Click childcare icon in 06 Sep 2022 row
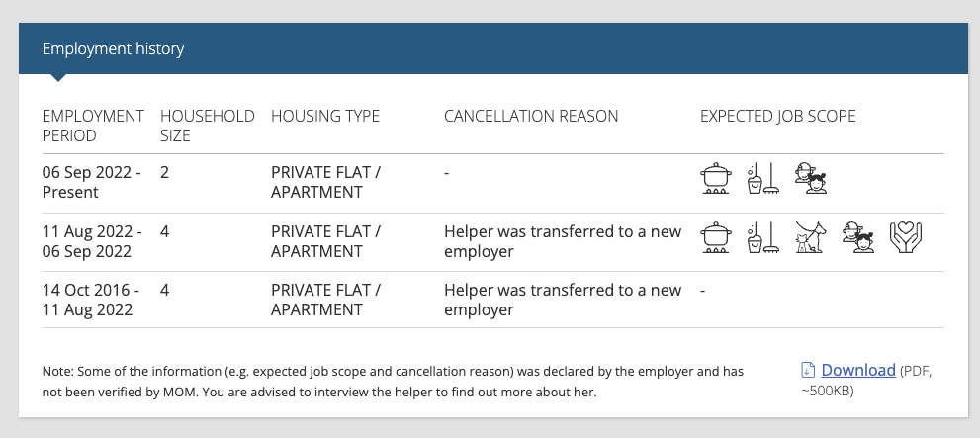Screen dimensions: 980x438 pos(811,179)
